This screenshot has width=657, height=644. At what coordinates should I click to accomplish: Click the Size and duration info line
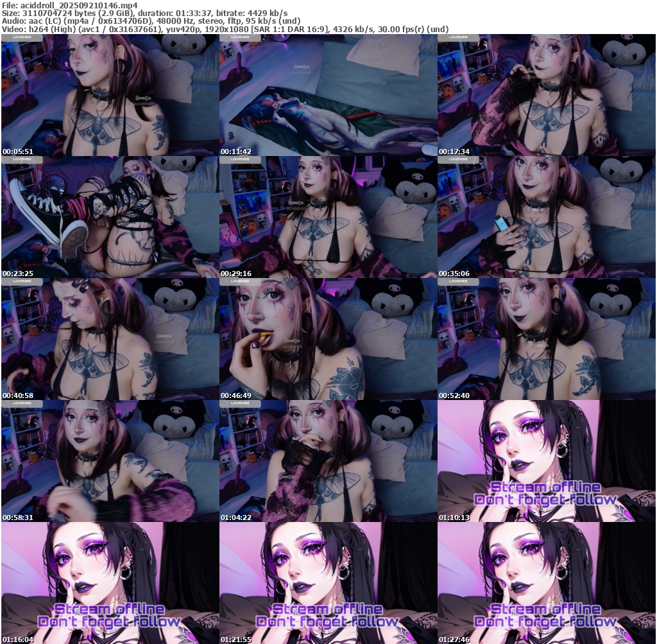[x=144, y=13]
